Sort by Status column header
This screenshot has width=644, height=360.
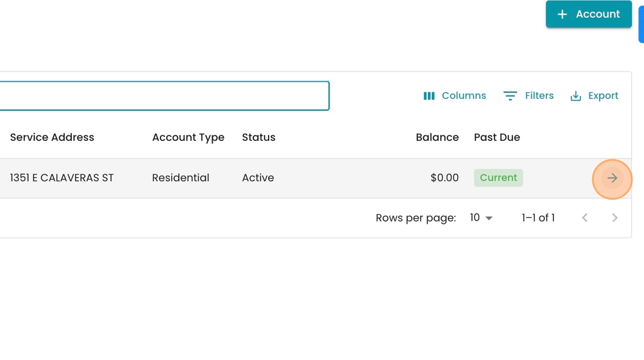(259, 137)
